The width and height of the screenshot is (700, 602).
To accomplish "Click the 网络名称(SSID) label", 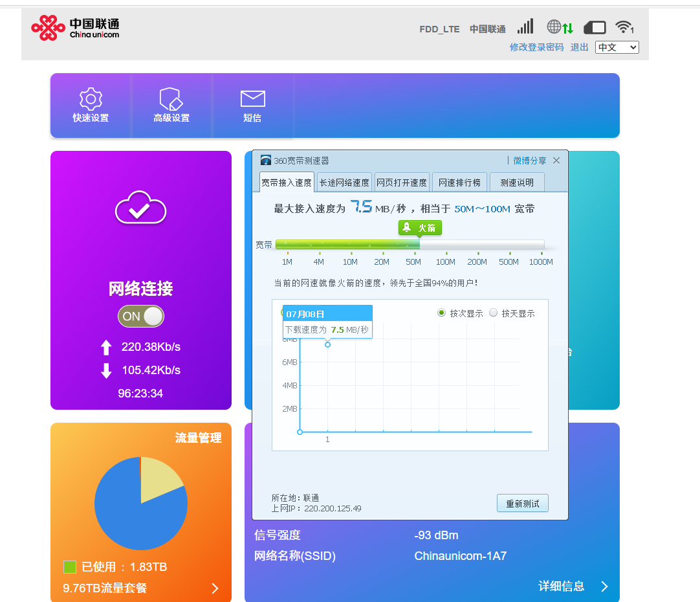I will point(294,556).
